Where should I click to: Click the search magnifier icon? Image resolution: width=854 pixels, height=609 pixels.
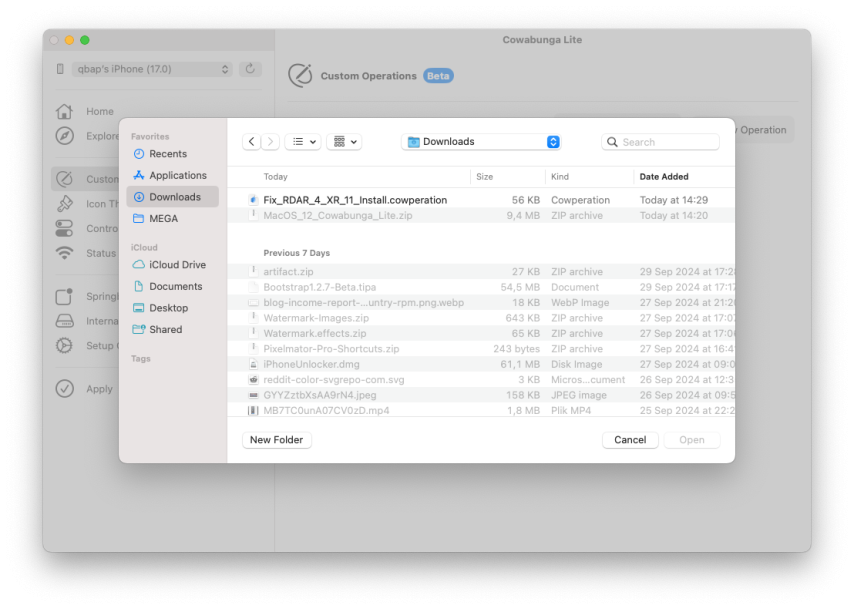pyautogui.click(x=612, y=142)
